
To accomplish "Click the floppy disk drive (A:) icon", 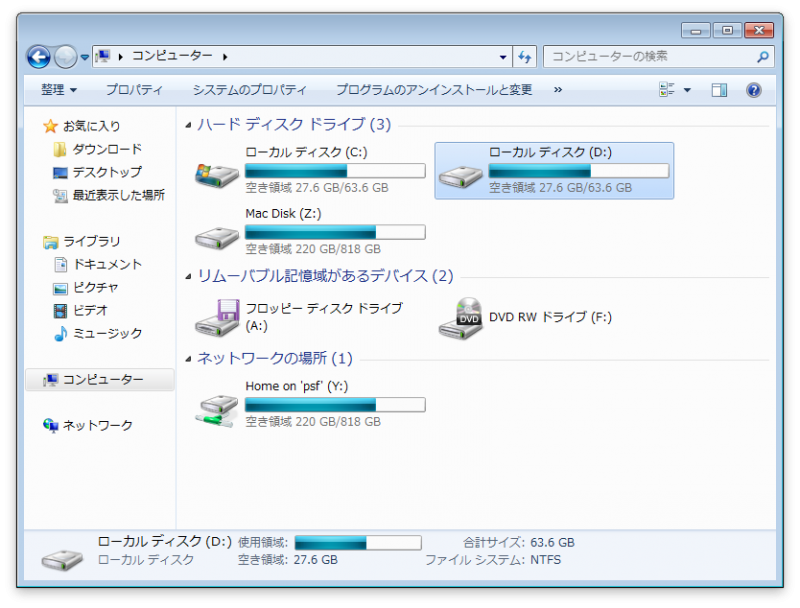I will coord(217,318).
